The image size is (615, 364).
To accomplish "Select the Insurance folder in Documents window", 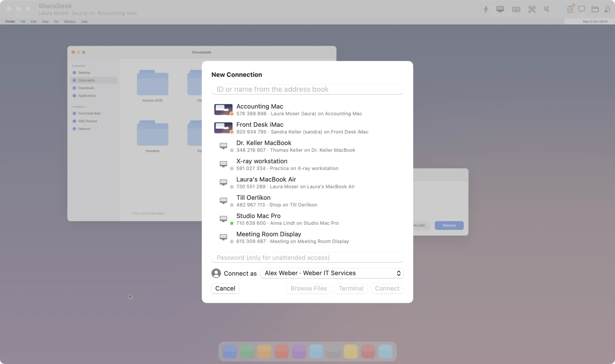I will [152, 136].
